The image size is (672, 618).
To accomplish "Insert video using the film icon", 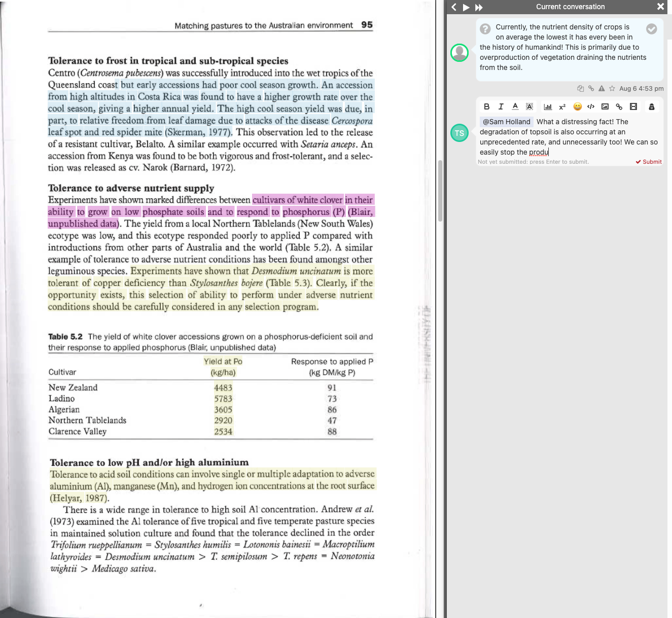I will pyautogui.click(x=633, y=106).
